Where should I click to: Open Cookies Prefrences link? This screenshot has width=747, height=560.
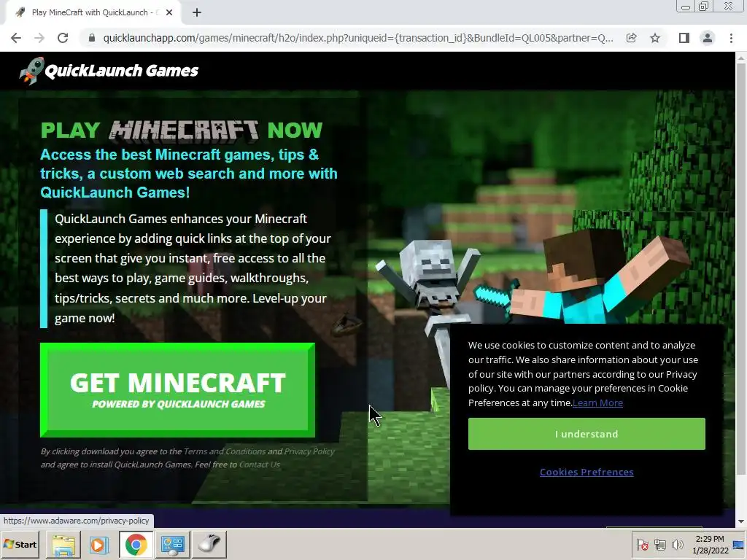pos(587,472)
